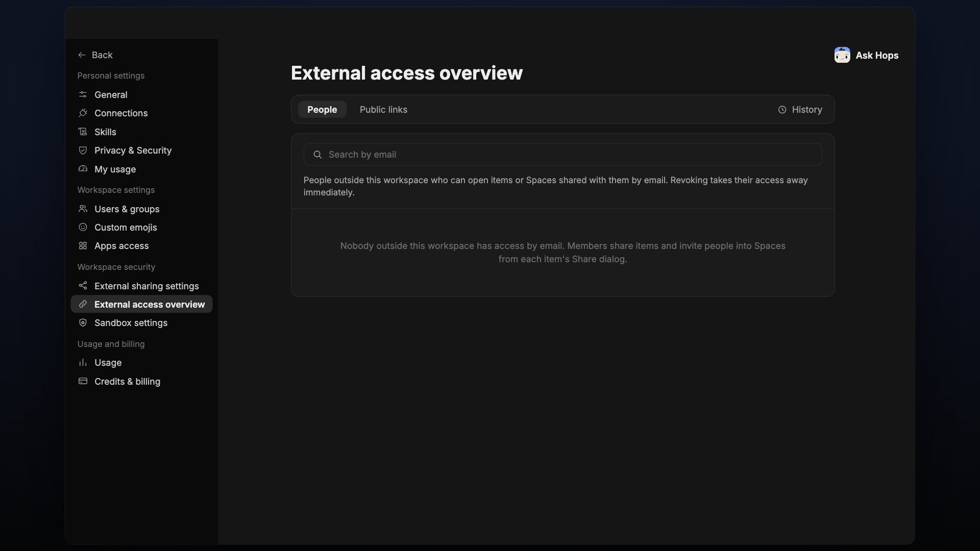Click the Usage and billing section heading
This screenshot has height=551, width=980.
coord(111,344)
